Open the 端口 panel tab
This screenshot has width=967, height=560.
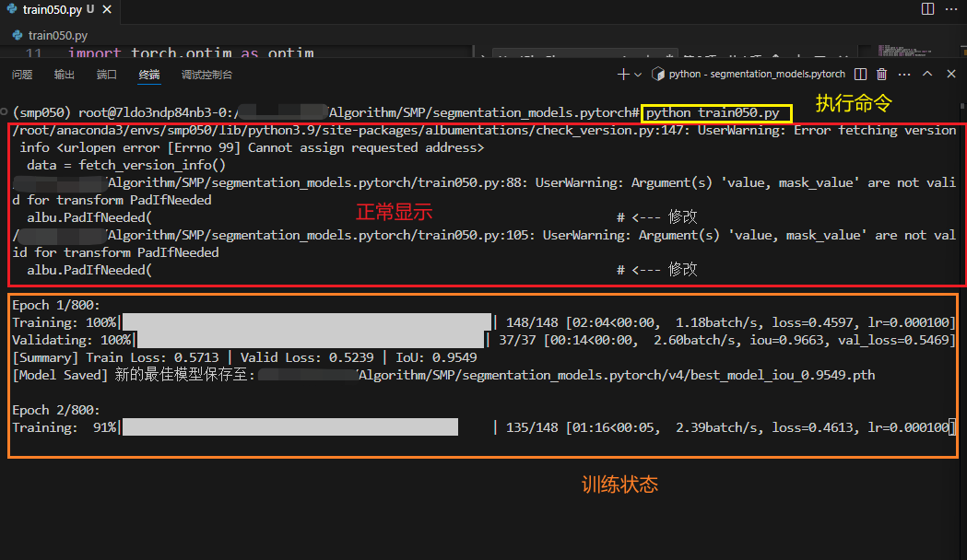coord(107,75)
